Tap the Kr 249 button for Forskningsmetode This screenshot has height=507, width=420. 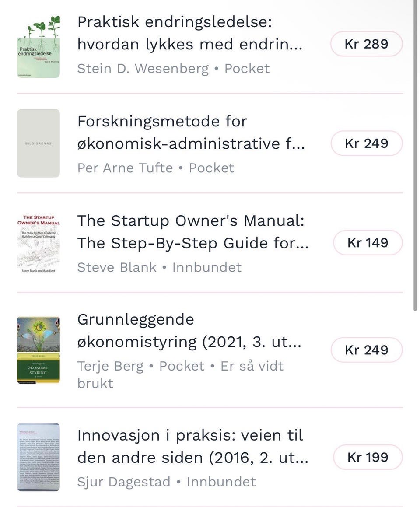tap(366, 143)
